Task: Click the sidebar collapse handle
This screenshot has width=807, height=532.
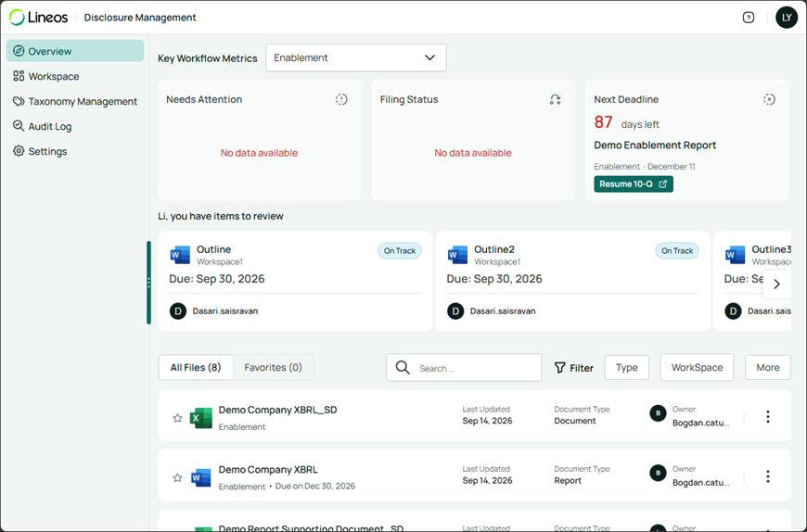Action: (148, 283)
